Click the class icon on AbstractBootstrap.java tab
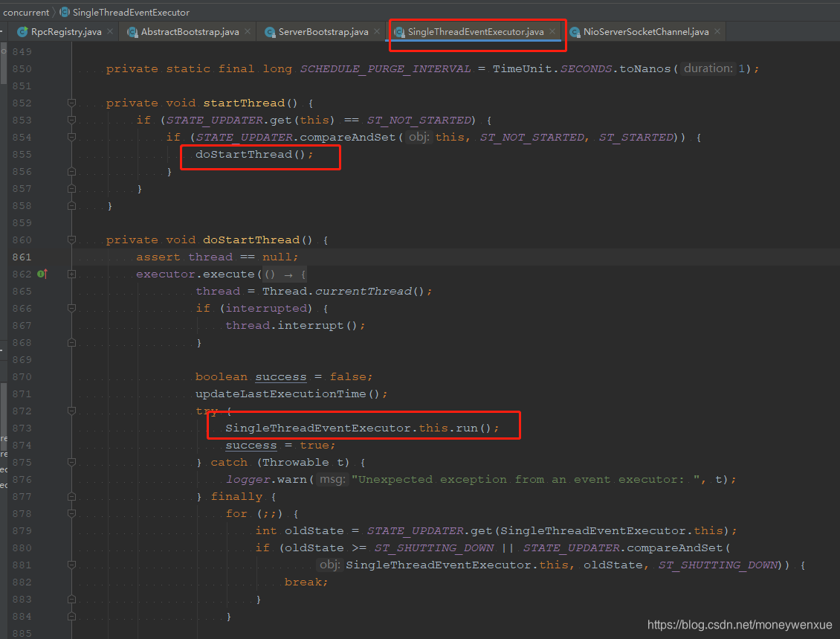Image resolution: width=840 pixels, height=639 pixels. pyautogui.click(x=134, y=32)
